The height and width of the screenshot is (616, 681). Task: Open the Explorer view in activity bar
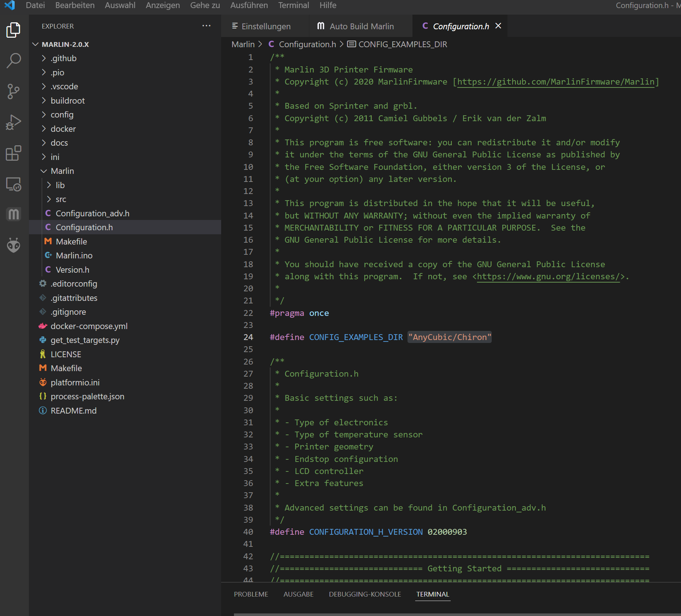[14, 30]
